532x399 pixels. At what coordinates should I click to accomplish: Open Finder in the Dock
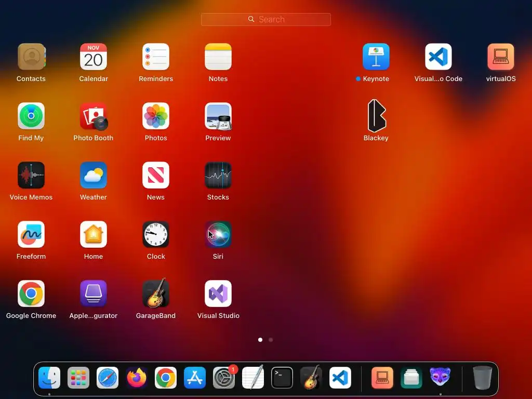[49, 378]
